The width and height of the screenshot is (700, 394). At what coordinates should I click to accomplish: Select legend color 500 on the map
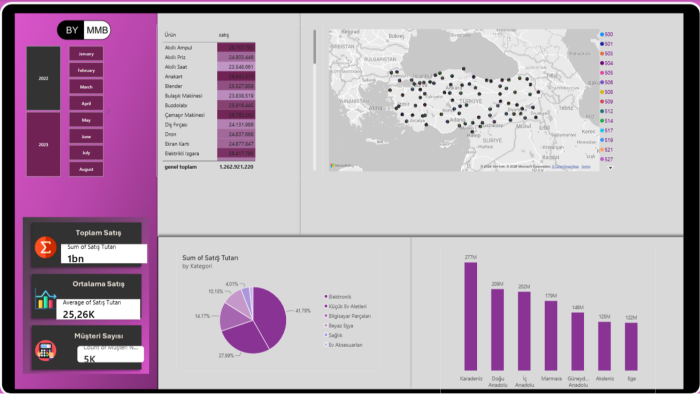(606, 34)
